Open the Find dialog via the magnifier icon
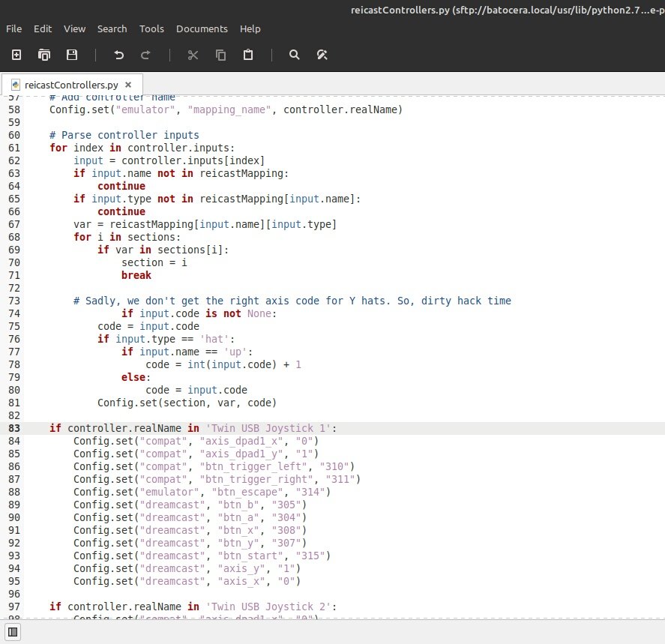The image size is (665, 644). point(294,54)
